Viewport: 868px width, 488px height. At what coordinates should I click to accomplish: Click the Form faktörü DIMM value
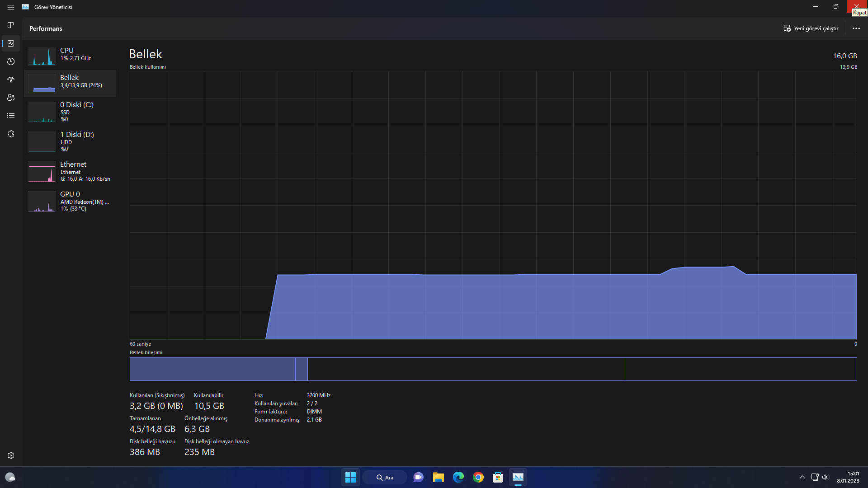(315, 412)
